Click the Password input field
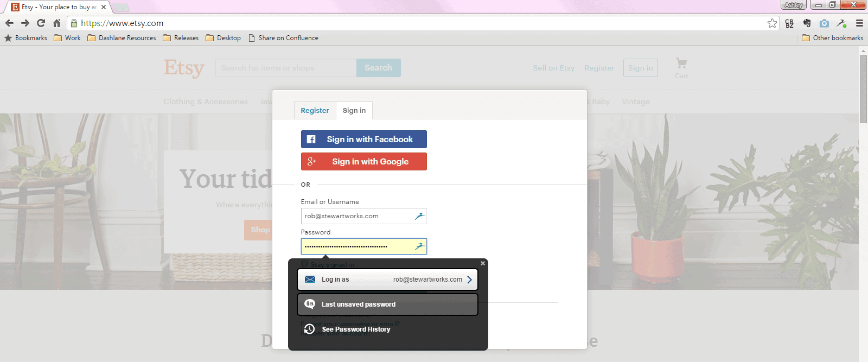This screenshot has height=362, width=868. coord(364,246)
